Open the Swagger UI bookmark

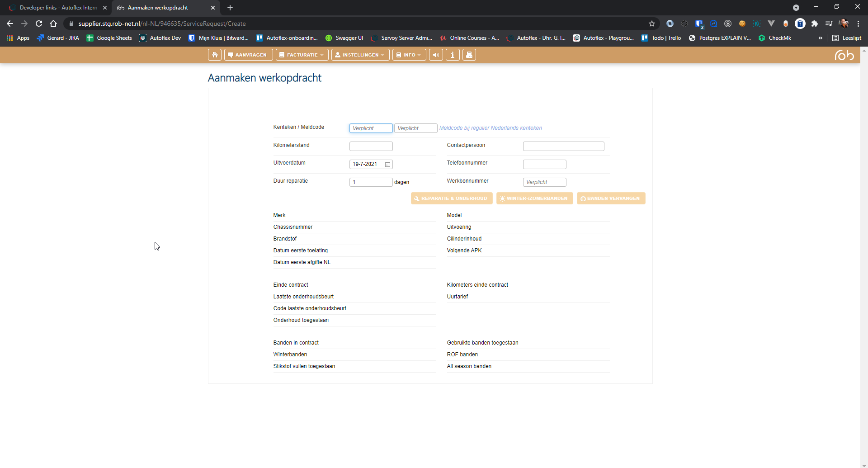coord(344,38)
